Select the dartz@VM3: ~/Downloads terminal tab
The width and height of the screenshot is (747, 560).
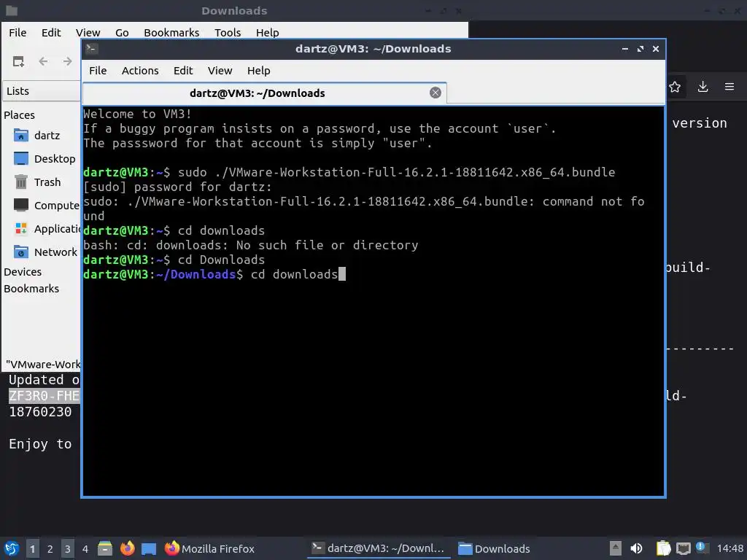point(264,93)
